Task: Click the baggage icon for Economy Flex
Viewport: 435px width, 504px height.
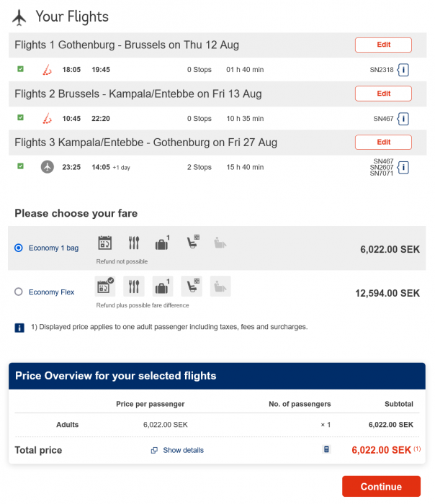Action: (x=163, y=287)
